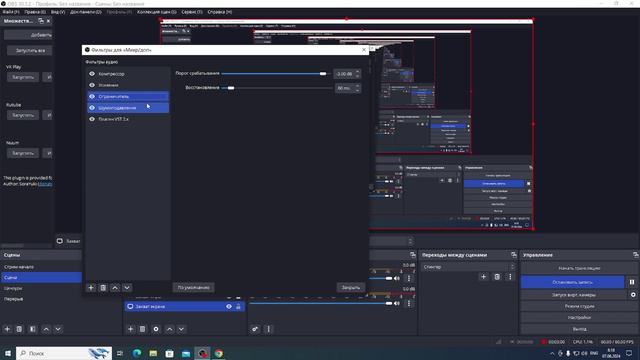Move selected source up

pyautogui.click(x=169, y=329)
